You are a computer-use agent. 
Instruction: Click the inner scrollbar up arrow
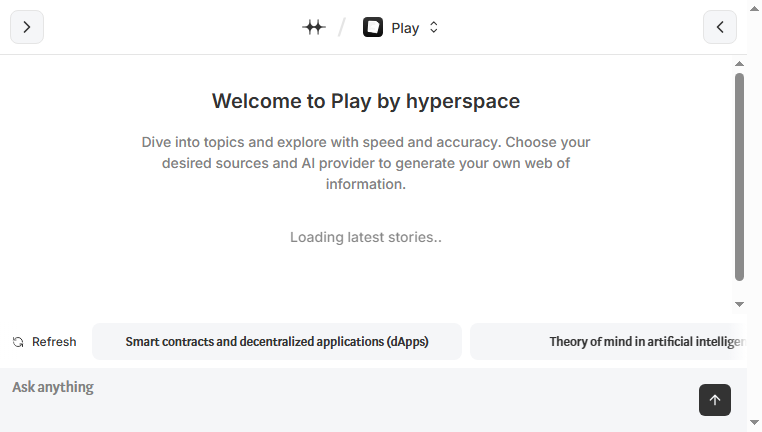tap(740, 64)
